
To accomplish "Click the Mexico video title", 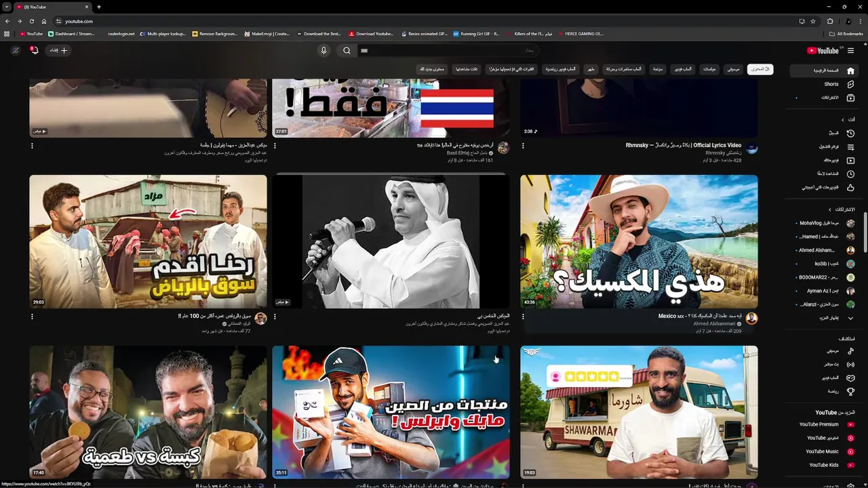I will point(700,316).
